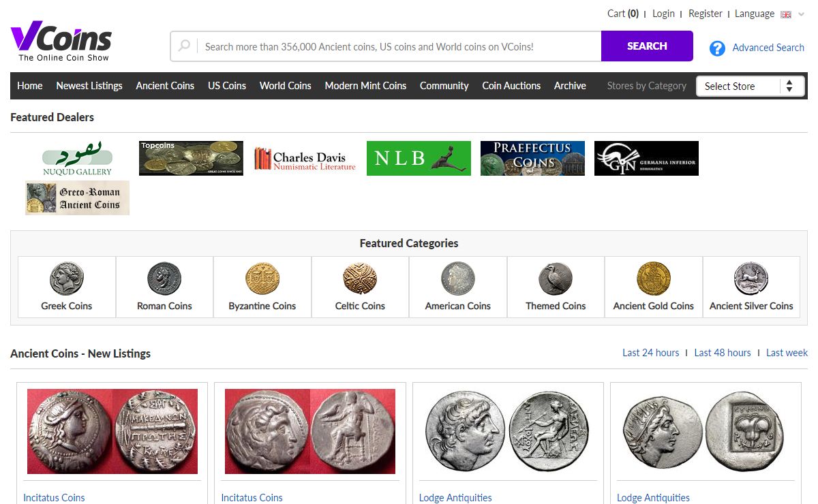
Task: Visit the NLB dealer banner
Action: (x=419, y=158)
